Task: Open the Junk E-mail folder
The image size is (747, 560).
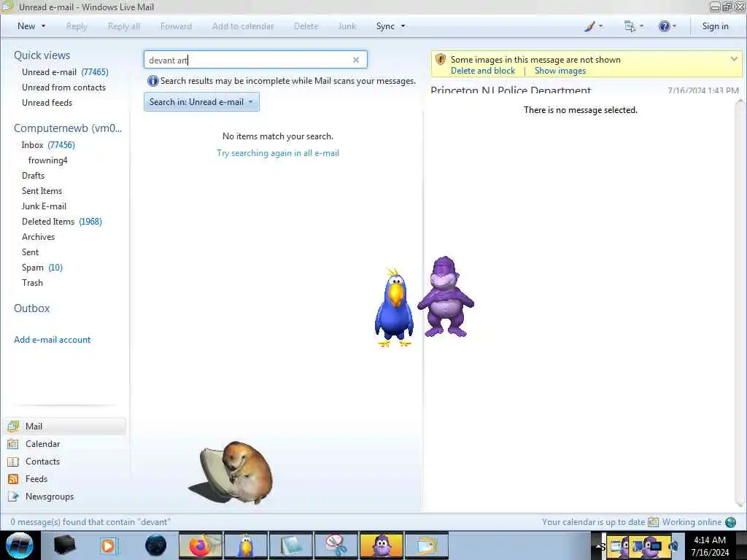Action: 44,206
